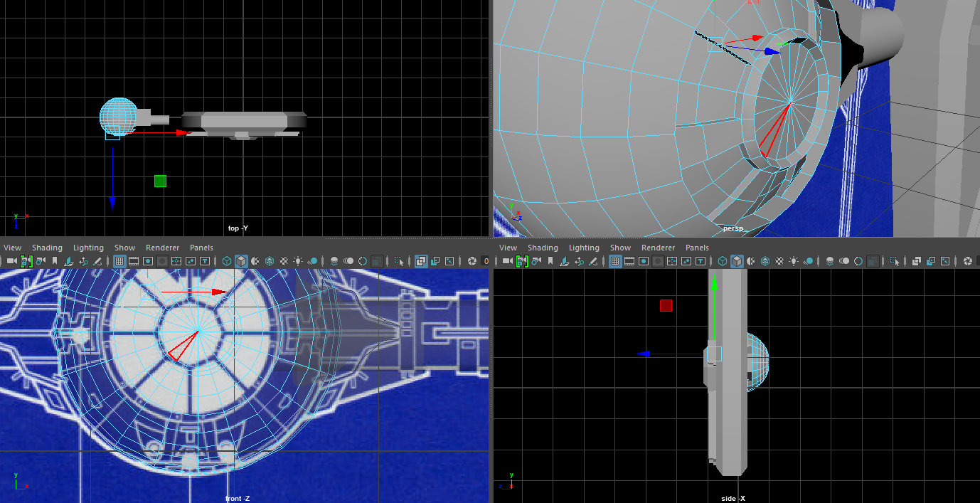Click X-Ray Active Components in front panel
This screenshot has width=980, height=503.
(435, 261)
